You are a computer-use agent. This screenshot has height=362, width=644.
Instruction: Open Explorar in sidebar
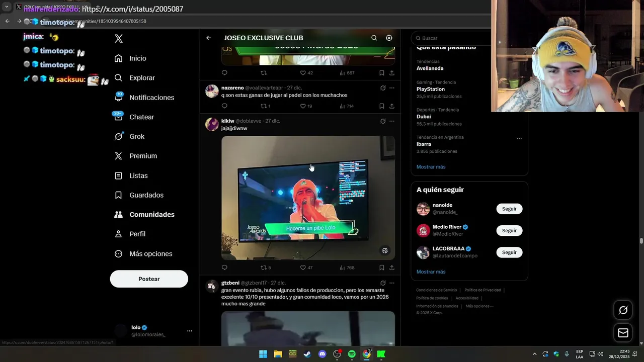tap(134, 78)
